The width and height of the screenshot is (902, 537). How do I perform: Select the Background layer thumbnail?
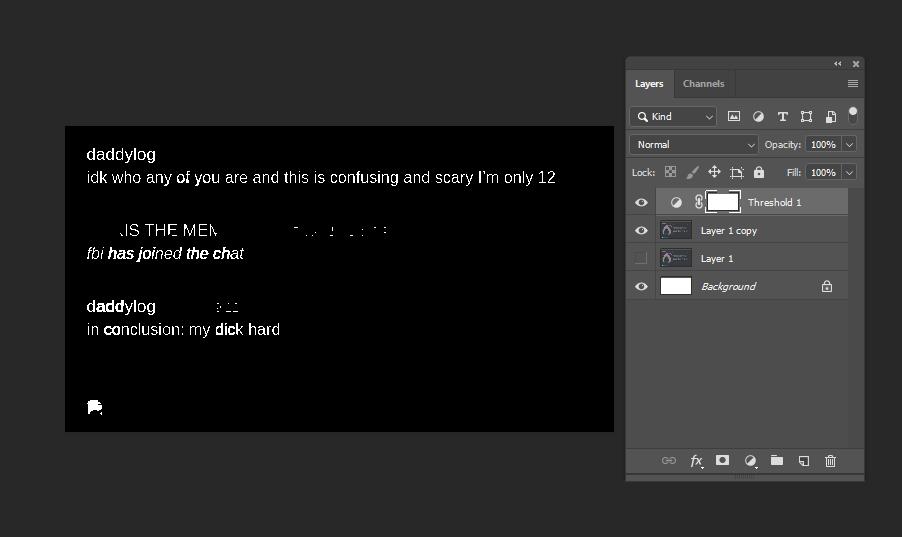pos(676,286)
